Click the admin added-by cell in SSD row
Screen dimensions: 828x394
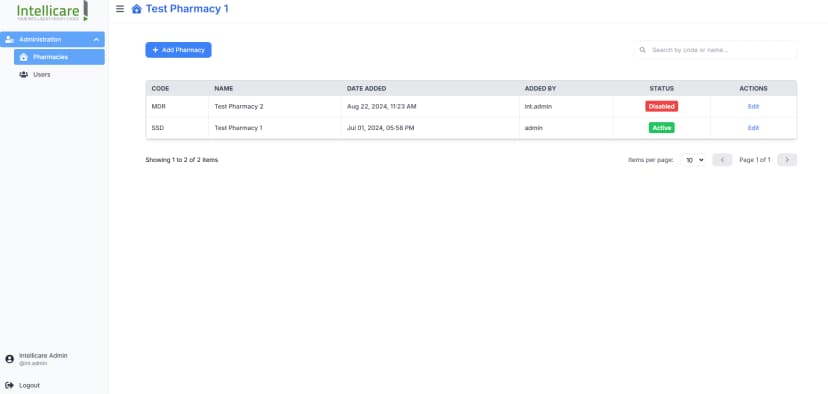click(566, 128)
